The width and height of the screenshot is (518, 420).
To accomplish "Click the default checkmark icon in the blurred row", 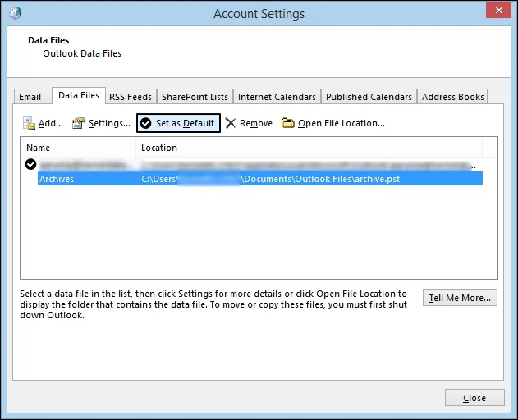I will point(30,164).
